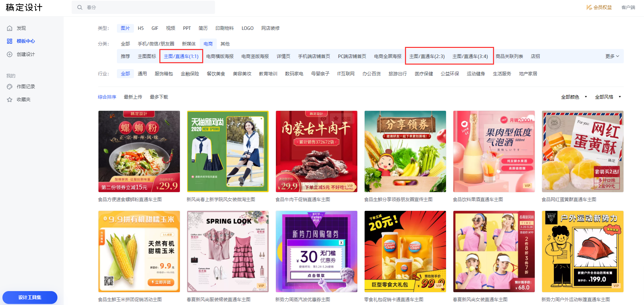This screenshot has height=305, width=644.
Task: Open the 客户端 link at top right
Action: coord(628,7)
